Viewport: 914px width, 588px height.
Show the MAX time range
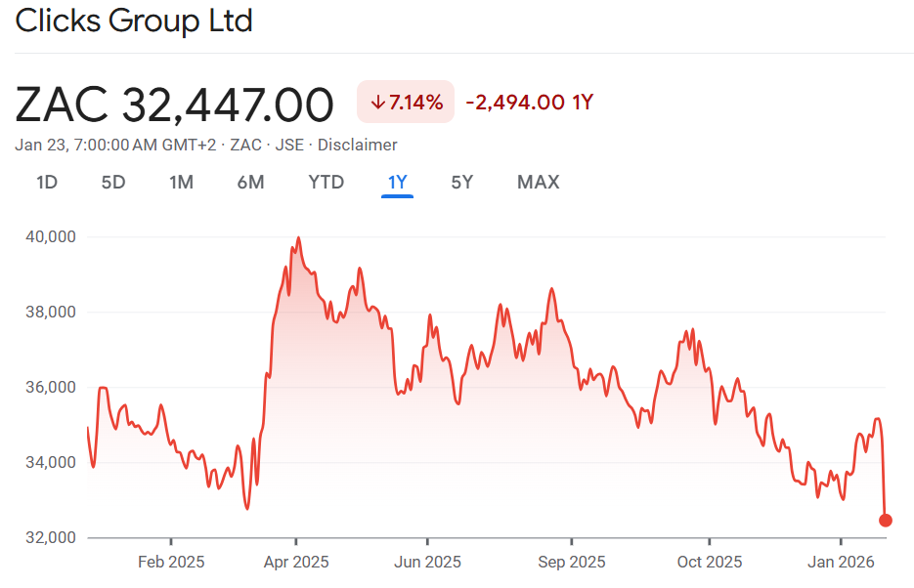(x=538, y=182)
